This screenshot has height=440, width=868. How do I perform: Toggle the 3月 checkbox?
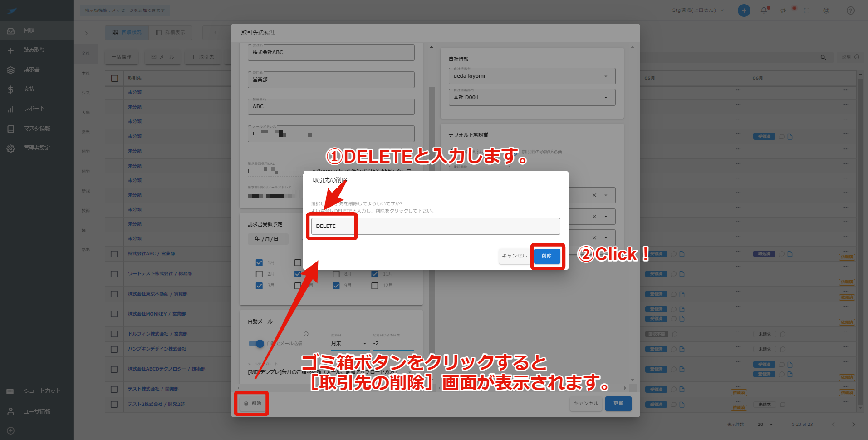[259, 286]
